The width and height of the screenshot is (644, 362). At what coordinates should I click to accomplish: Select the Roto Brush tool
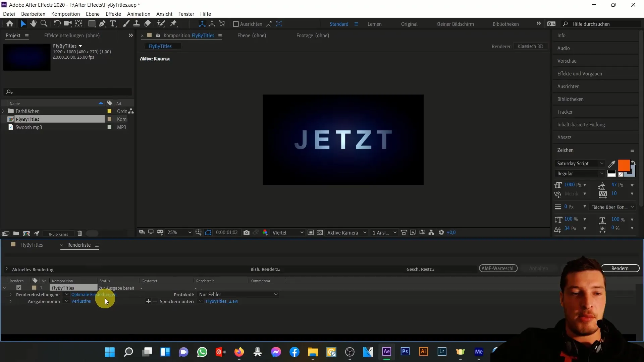click(161, 24)
